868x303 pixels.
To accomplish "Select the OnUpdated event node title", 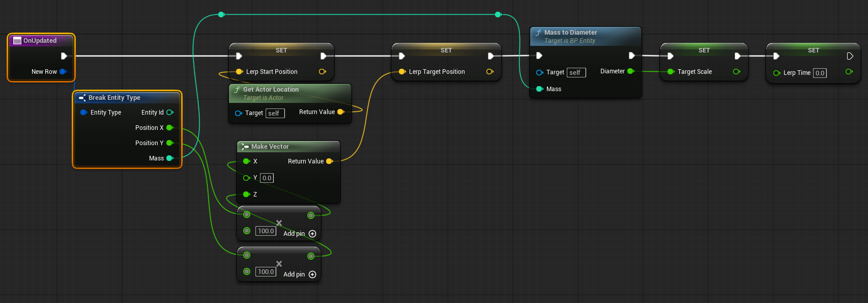I will (x=41, y=41).
